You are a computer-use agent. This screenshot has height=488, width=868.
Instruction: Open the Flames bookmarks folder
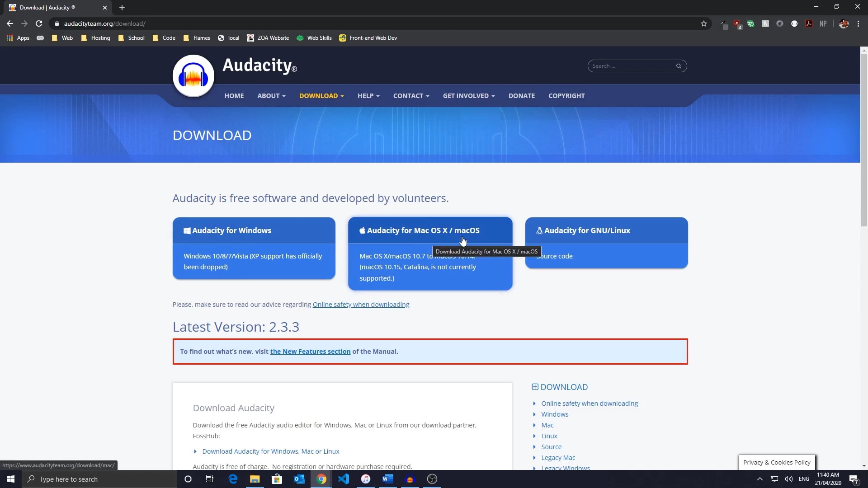pos(197,38)
